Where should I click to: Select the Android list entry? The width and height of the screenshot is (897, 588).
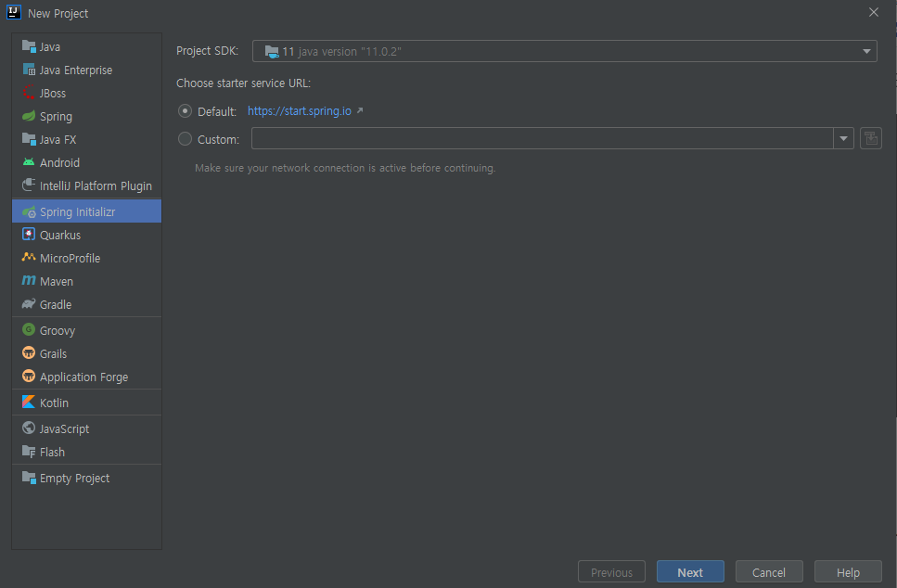click(87, 162)
